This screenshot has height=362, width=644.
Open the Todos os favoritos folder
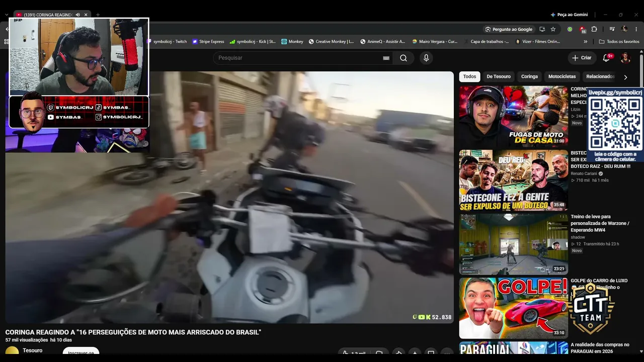point(619,42)
